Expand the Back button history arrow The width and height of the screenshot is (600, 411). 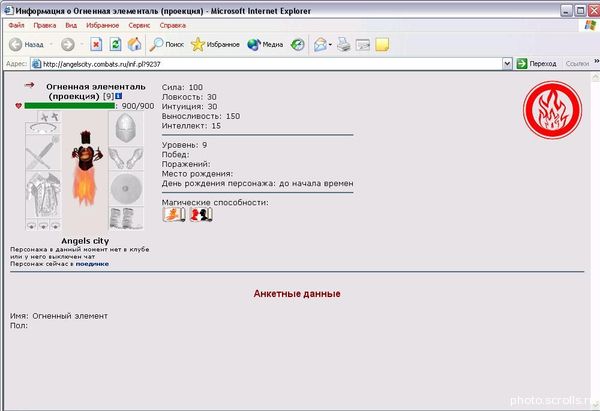pyautogui.click(x=51, y=45)
